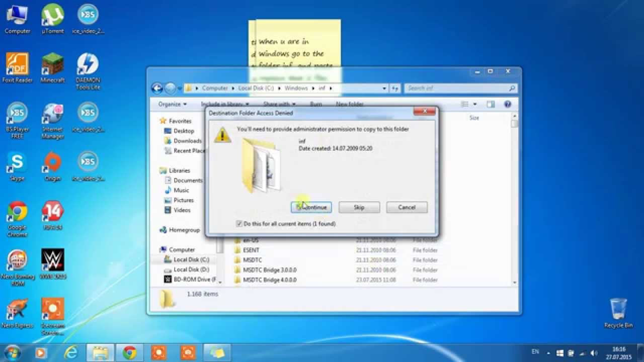Click the warning triangle icon in the dialog
The image size is (644, 362).
pyautogui.click(x=222, y=135)
